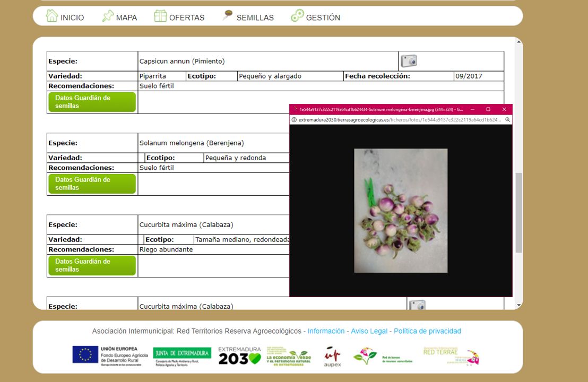Click the Semillas seed icon

pos(228,15)
